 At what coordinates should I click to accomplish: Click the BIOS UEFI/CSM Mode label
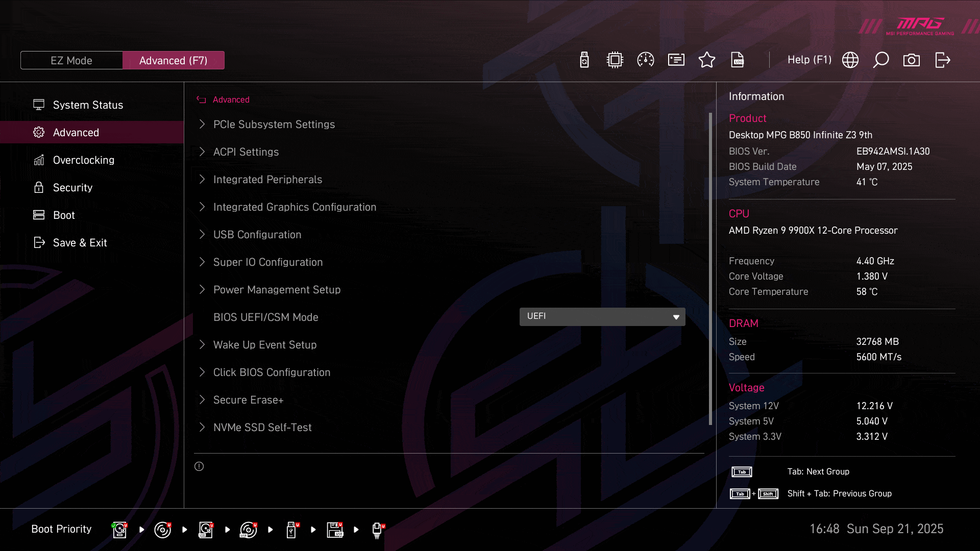point(265,317)
